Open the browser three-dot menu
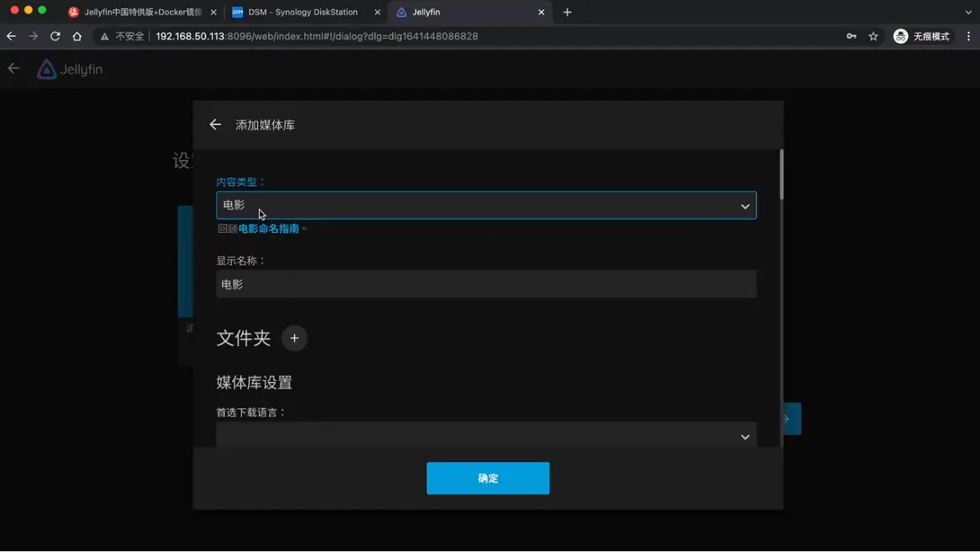 [968, 36]
